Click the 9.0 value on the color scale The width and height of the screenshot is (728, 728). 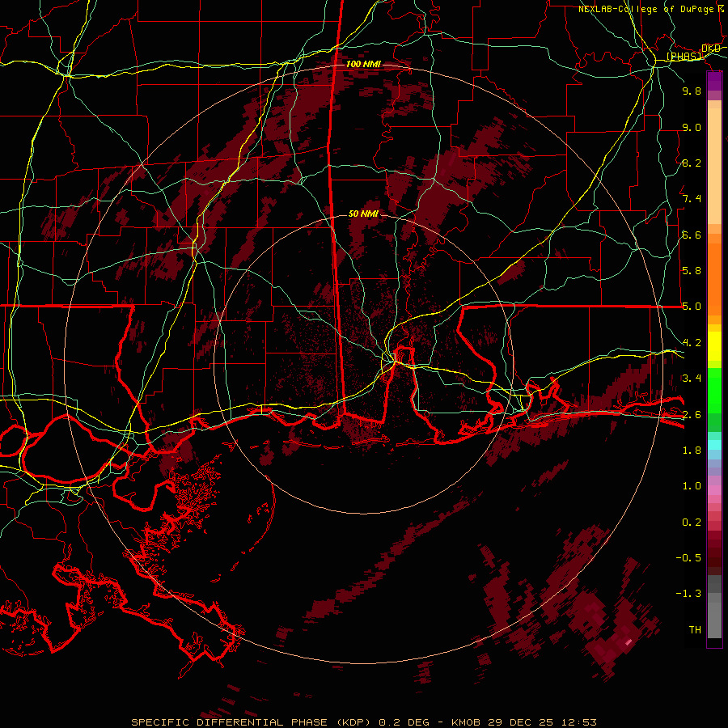pos(692,127)
